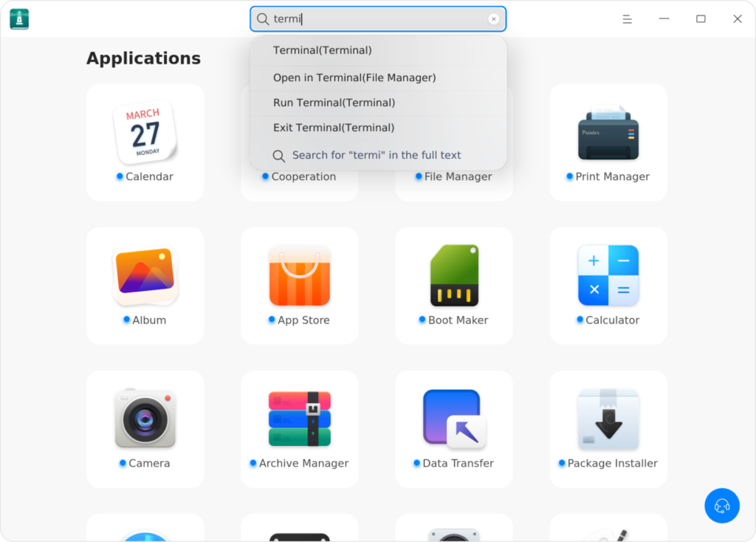Viewport: 756px width, 542px height.
Task: Select the Terminal(Terminal) suggestion
Action: click(322, 50)
